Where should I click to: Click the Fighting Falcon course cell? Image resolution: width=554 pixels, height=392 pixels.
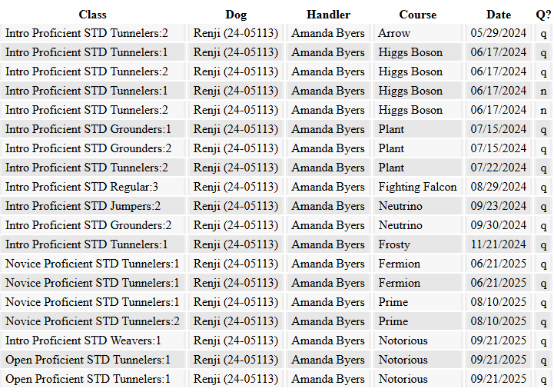[417, 187]
